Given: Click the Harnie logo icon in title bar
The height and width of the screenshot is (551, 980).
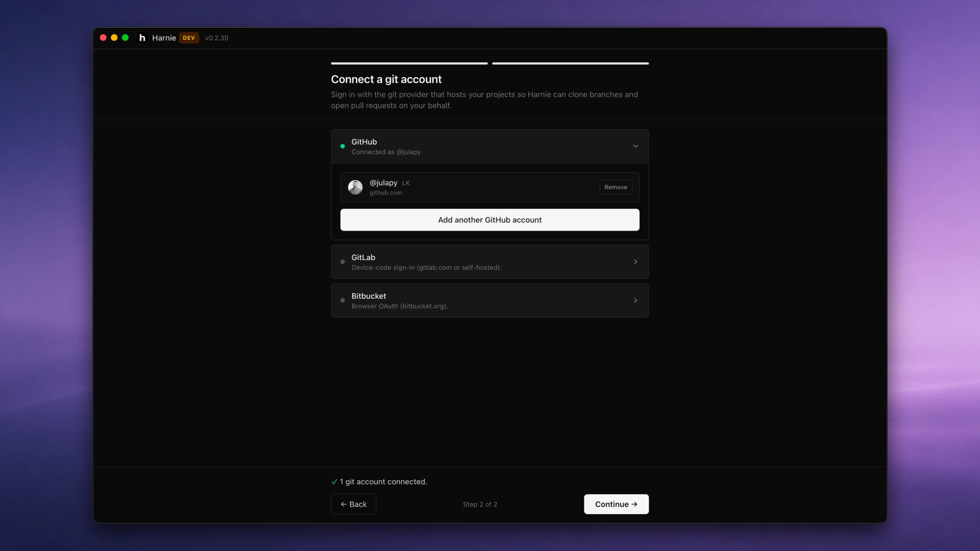Looking at the screenshot, I should [142, 38].
